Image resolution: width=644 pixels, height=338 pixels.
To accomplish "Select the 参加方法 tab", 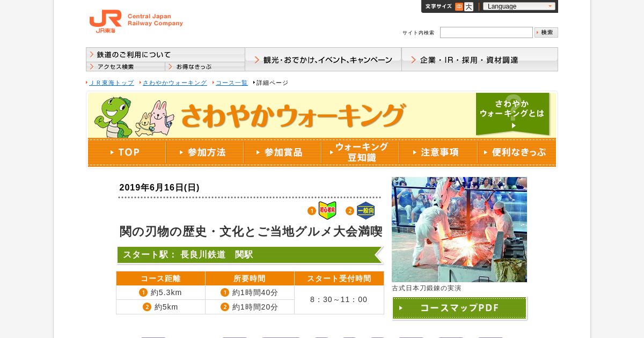I will click(204, 152).
